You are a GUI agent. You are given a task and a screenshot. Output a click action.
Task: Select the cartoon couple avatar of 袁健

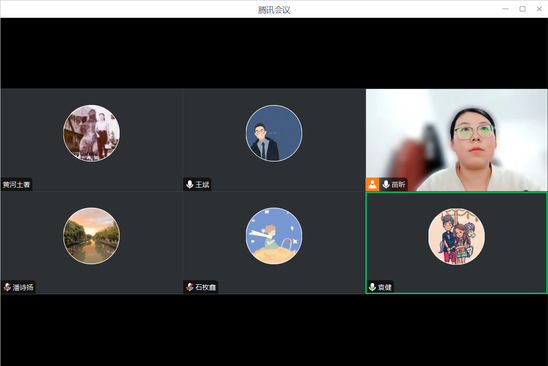click(x=456, y=237)
